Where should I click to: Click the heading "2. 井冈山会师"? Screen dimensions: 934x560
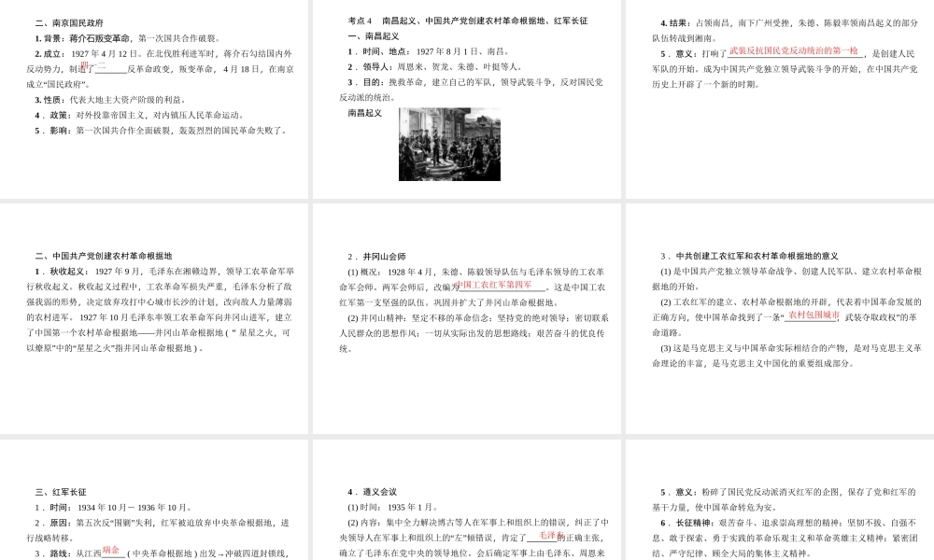pyautogui.click(x=377, y=257)
